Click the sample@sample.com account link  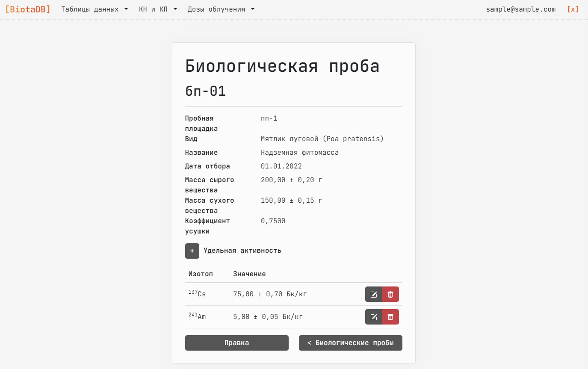pyautogui.click(x=520, y=9)
